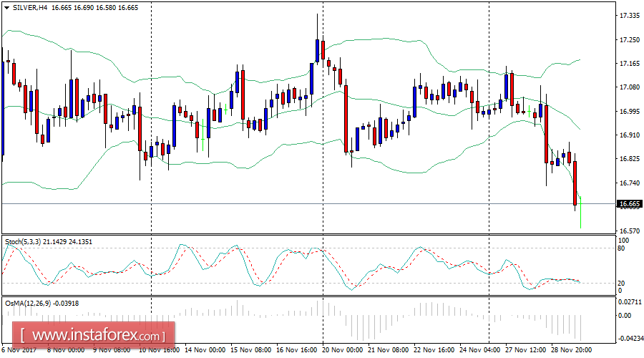644x358 pixels.
Task: Click the 14 Nov 00:00 time label
Action: tap(205, 350)
